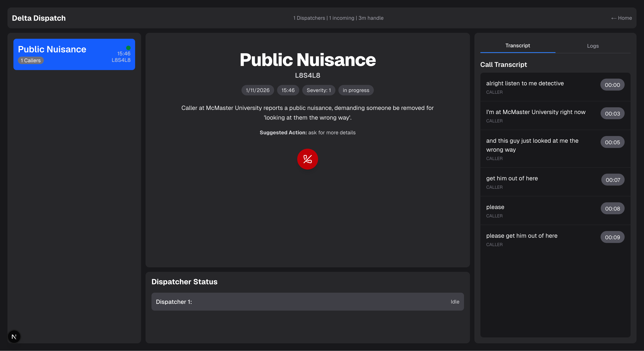Click the 00:03 timestamp badge
The height and width of the screenshot is (351, 644).
click(612, 113)
